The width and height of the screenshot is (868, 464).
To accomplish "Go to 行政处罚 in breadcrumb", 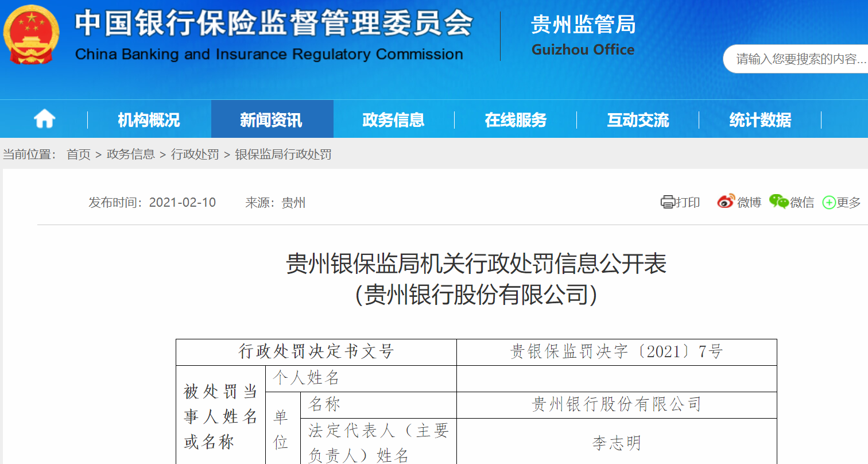I will coord(195,154).
